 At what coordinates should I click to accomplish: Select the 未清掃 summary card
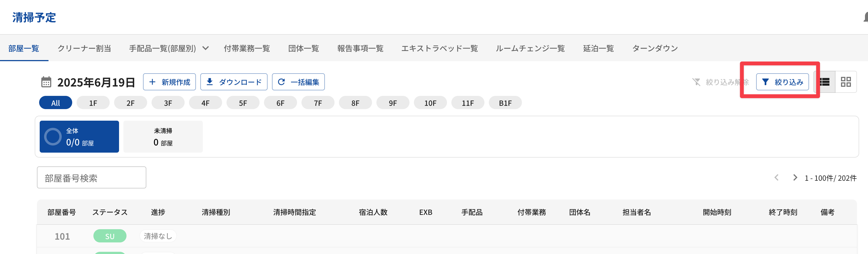(x=163, y=136)
